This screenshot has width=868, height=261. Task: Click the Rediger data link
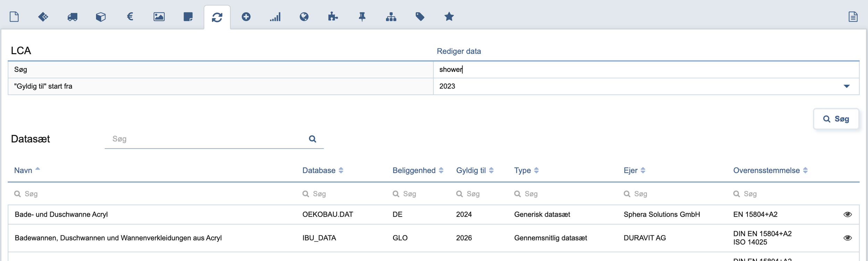(x=459, y=51)
